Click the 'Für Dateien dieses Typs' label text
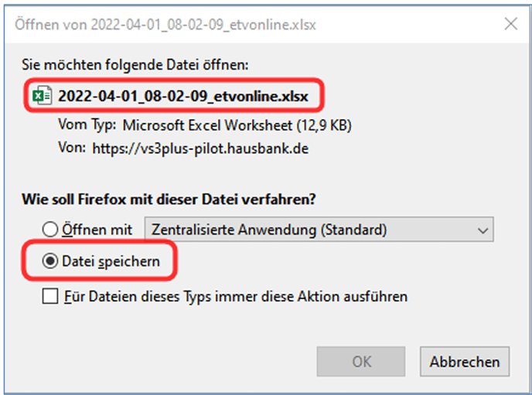The width and height of the screenshot is (532, 395). pyautogui.click(x=236, y=296)
